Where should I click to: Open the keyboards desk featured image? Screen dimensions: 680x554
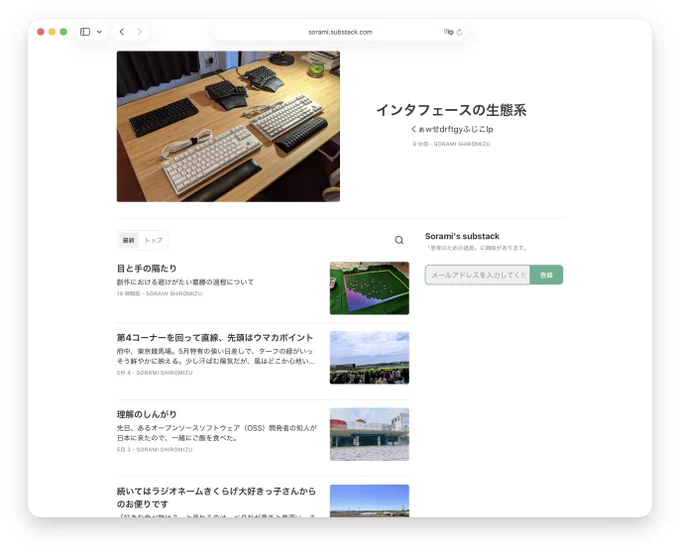point(228,126)
